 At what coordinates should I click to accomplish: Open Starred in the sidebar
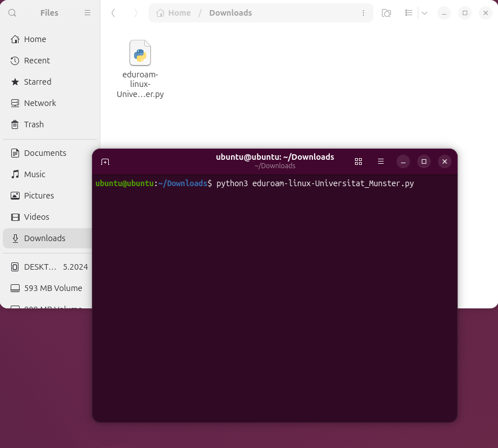[x=50, y=82]
